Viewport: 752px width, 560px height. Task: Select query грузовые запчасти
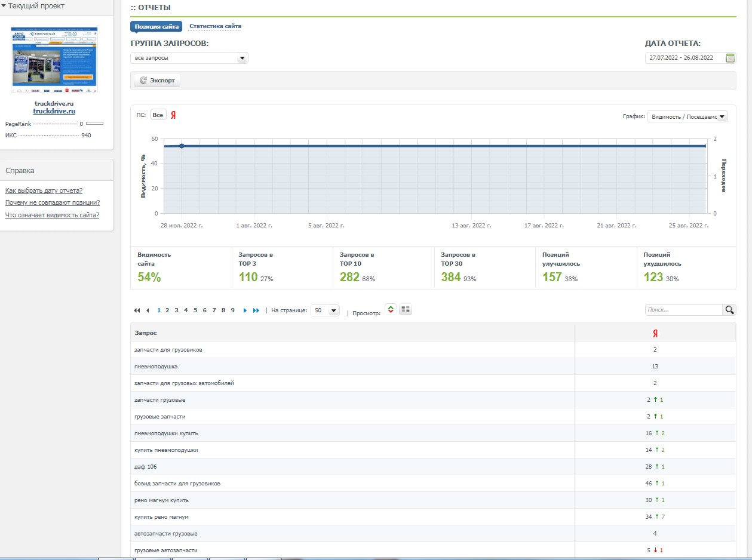point(160,417)
